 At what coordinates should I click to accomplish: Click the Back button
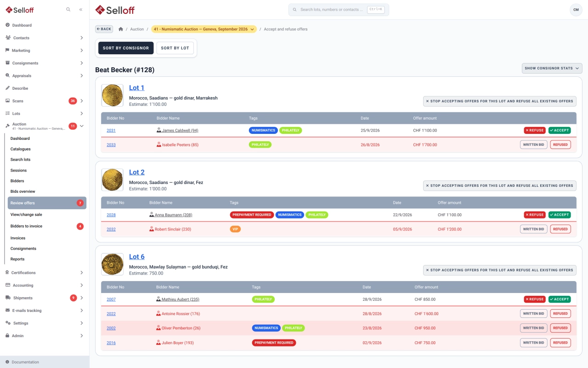[x=104, y=29]
